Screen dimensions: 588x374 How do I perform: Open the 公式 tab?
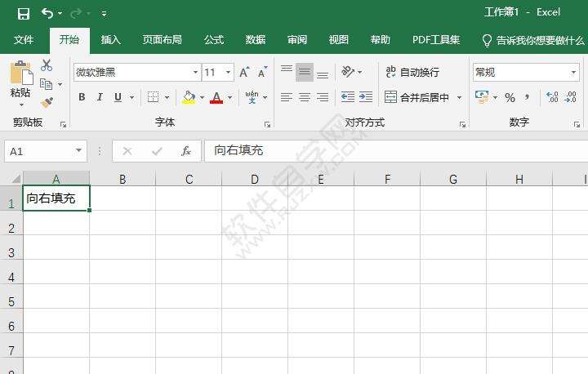(x=214, y=40)
